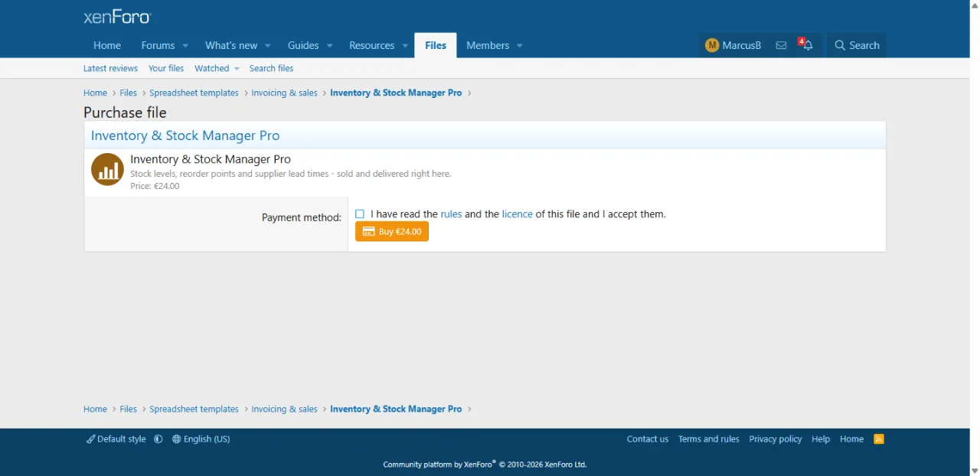Open the Latest reviews link

click(x=110, y=68)
